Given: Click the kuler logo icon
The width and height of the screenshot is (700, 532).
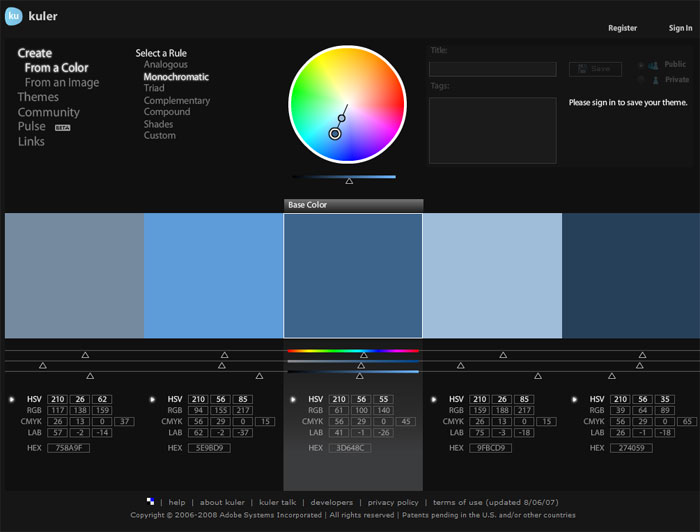Looking at the screenshot, I should (15, 16).
